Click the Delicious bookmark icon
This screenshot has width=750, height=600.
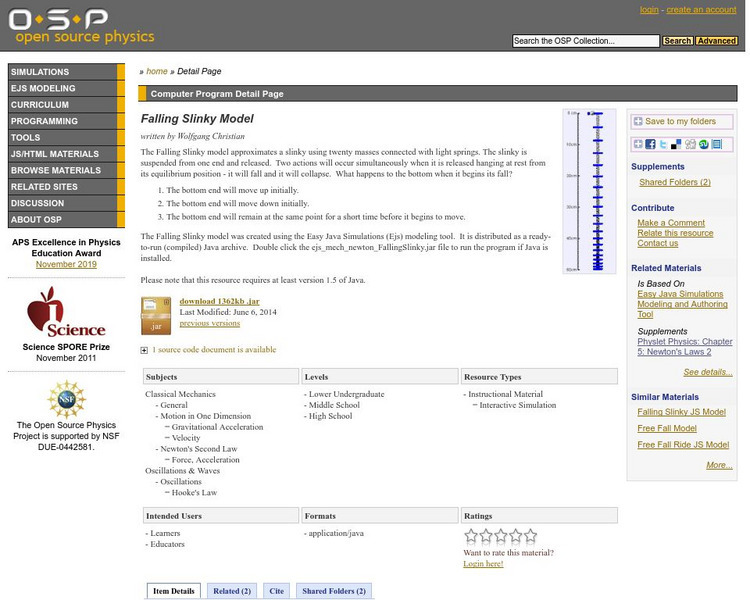click(676, 144)
